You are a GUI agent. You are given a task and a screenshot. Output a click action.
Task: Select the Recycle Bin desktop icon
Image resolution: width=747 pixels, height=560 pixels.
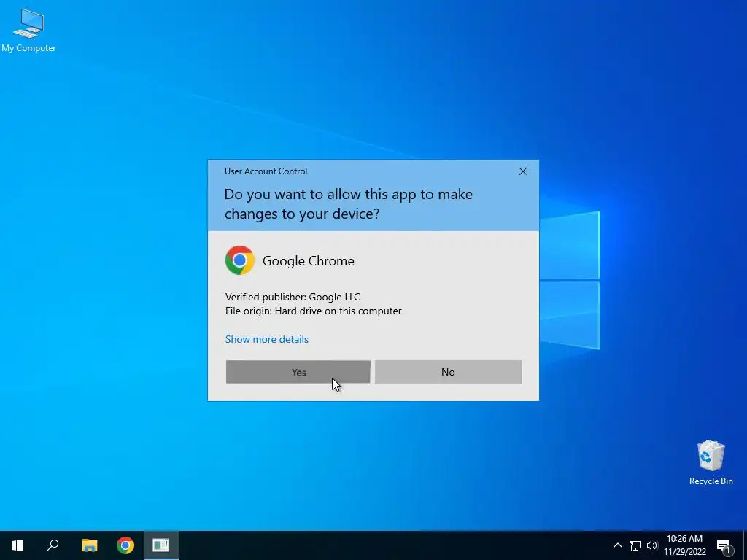click(x=711, y=463)
